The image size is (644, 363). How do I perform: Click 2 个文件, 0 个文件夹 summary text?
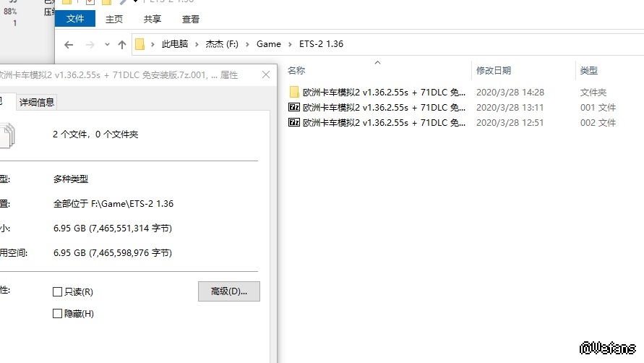pyautogui.click(x=95, y=134)
